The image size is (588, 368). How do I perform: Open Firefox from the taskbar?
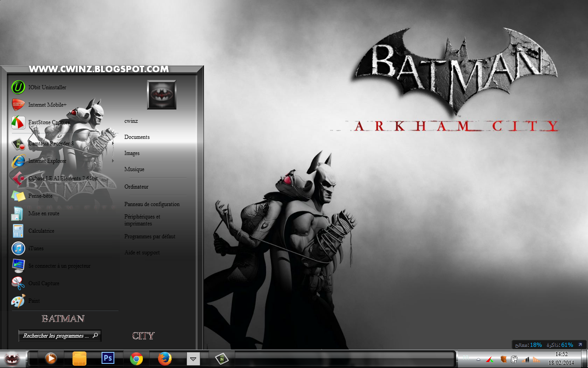point(165,358)
